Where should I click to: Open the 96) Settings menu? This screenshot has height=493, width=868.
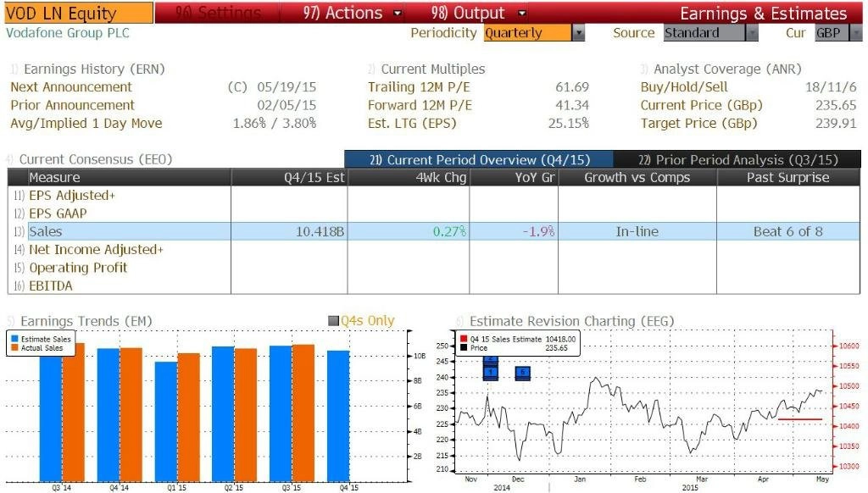[x=218, y=13]
